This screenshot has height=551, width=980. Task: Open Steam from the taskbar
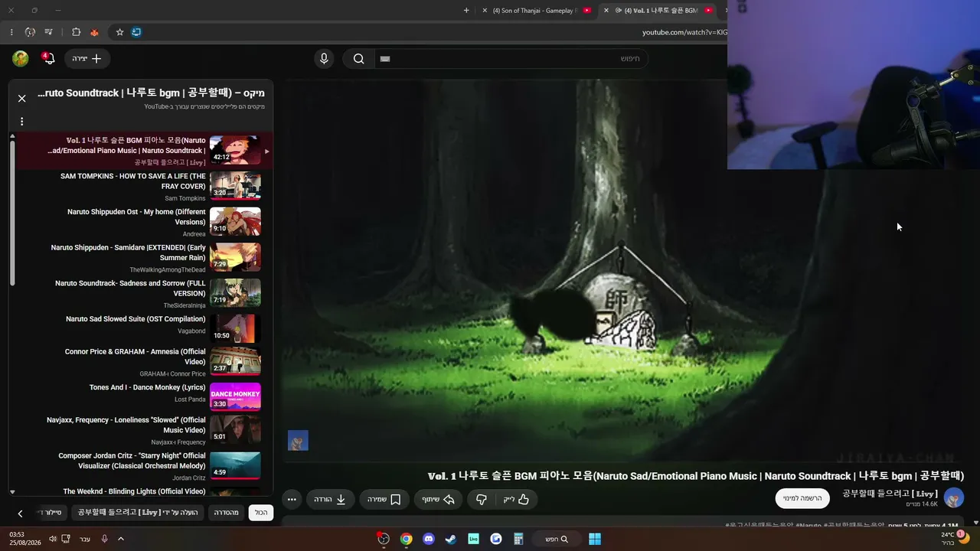(x=451, y=539)
